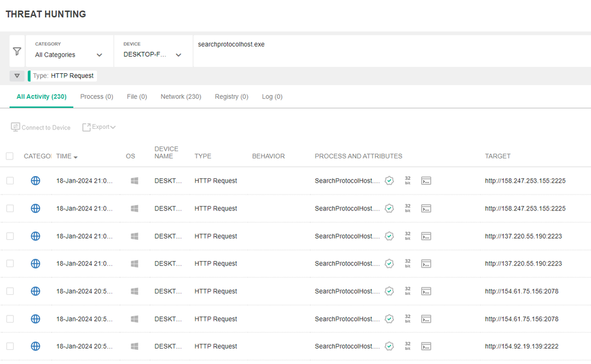Screen dimensions: 591x364
Task: Click command-line icon for 137.220.55.190:2223 row
Action: 426,236
